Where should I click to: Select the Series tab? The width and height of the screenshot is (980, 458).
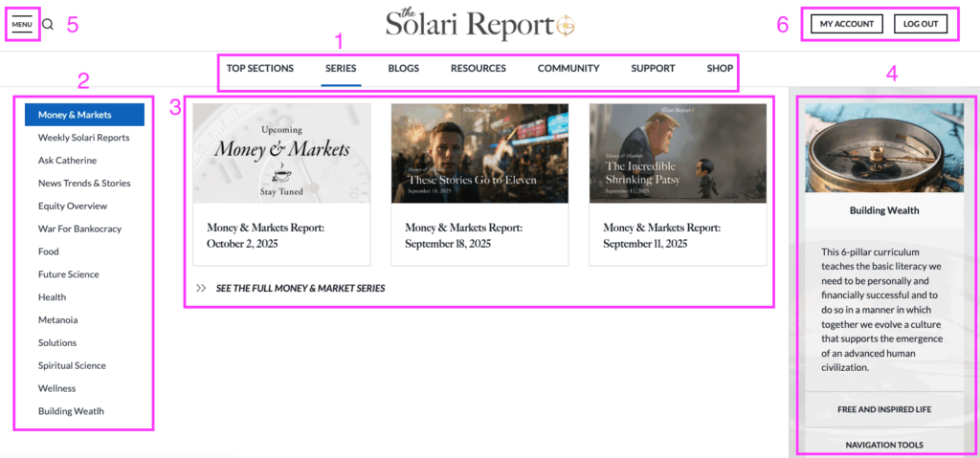(341, 69)
